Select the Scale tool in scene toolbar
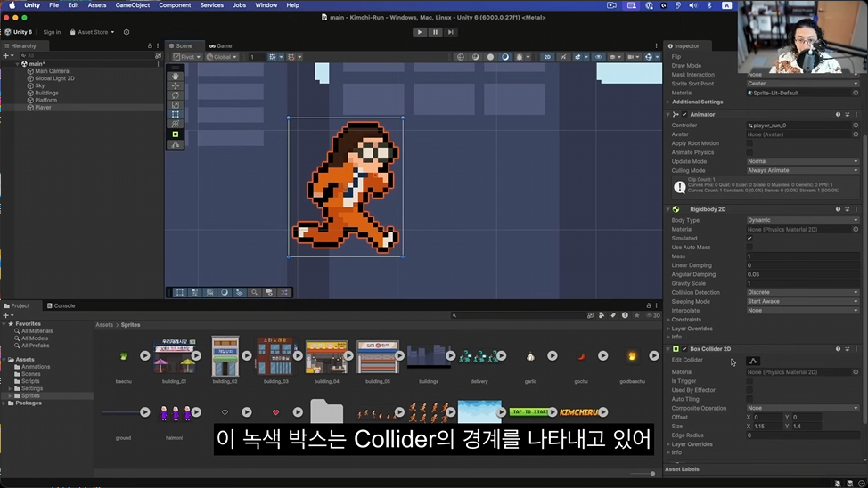868x488 pixels. tap(176, 104)
